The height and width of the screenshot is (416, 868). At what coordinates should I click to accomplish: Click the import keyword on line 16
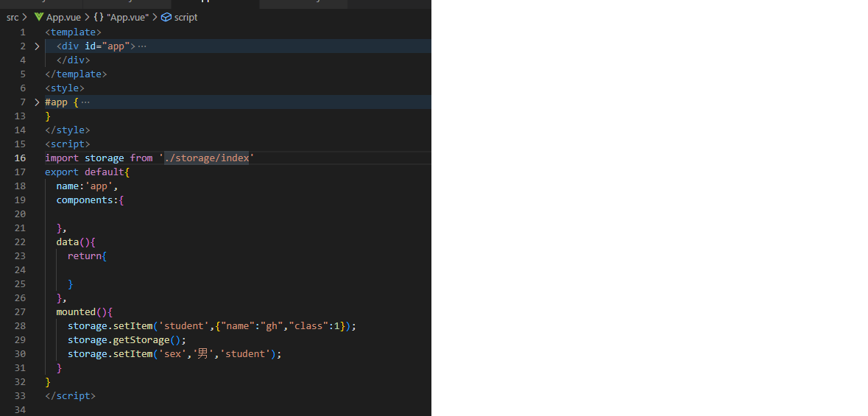pyautogui.click(x=61, y=158)
